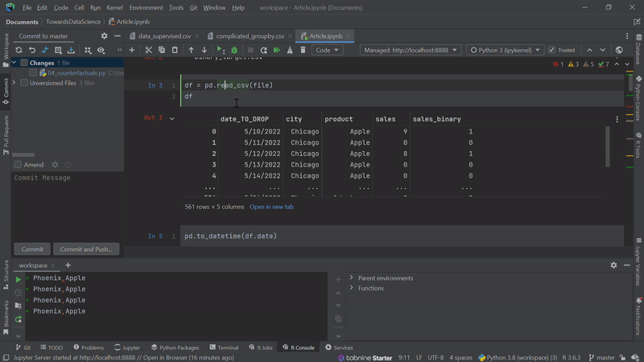Open notebook in browser with globe icon
Screen dimensions: 644x362
tap(619, 50)
